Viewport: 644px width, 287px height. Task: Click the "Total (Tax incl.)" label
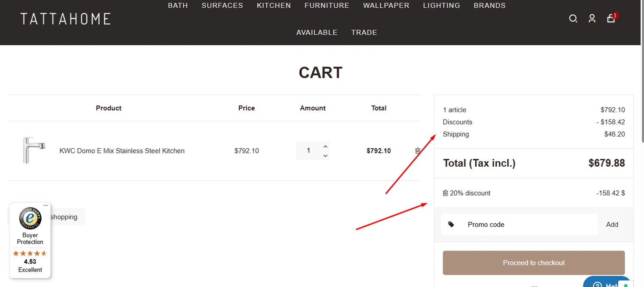click(479, 163)
